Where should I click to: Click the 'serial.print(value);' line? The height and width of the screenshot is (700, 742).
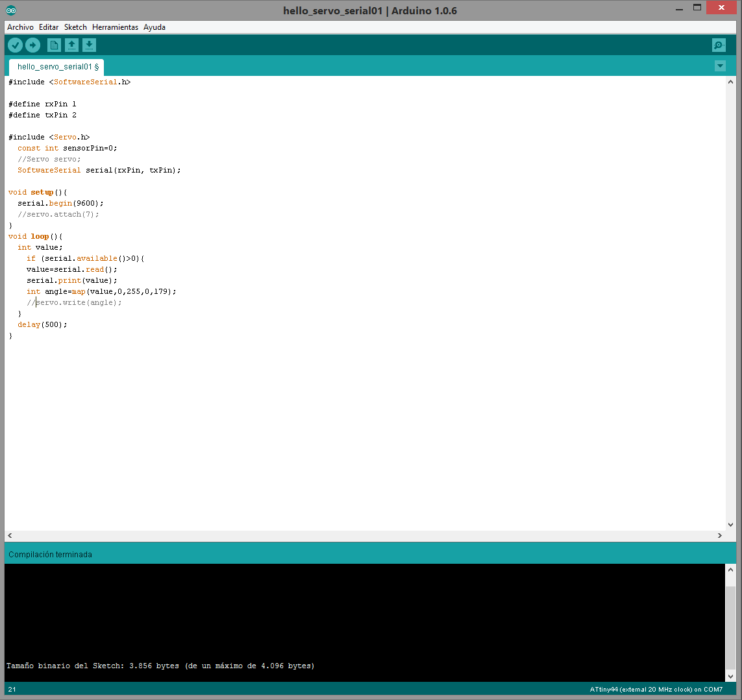coord(72,280)
